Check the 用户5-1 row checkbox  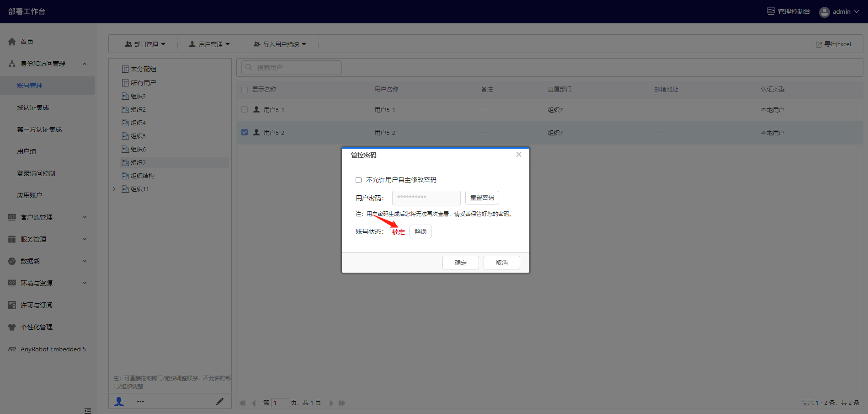point(245,109)
